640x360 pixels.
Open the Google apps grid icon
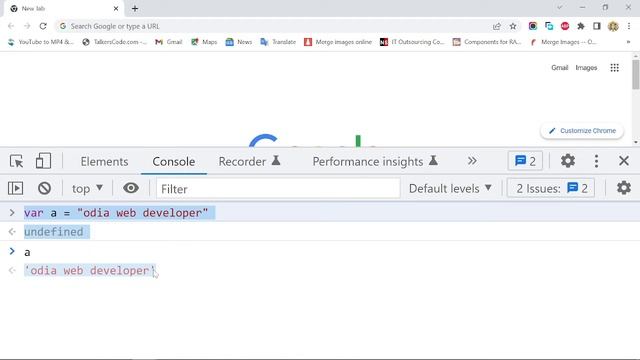(614, 68)
